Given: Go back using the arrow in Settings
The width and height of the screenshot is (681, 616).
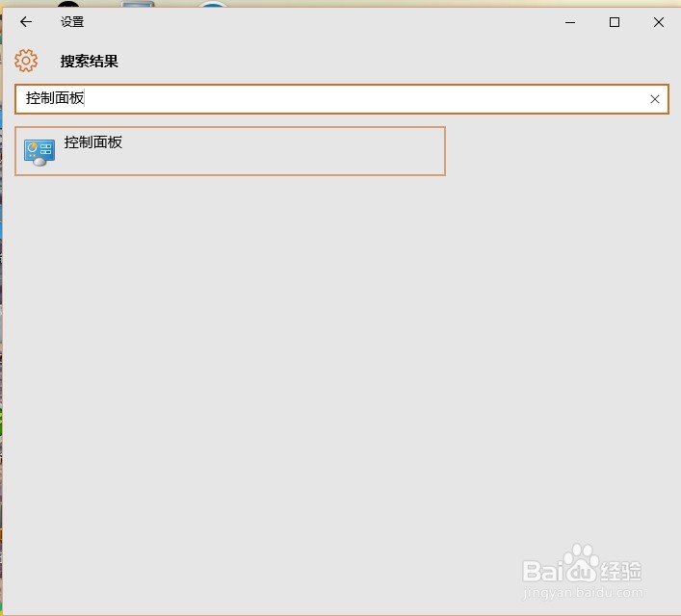Looking at the screenshot, I should 26,22.
